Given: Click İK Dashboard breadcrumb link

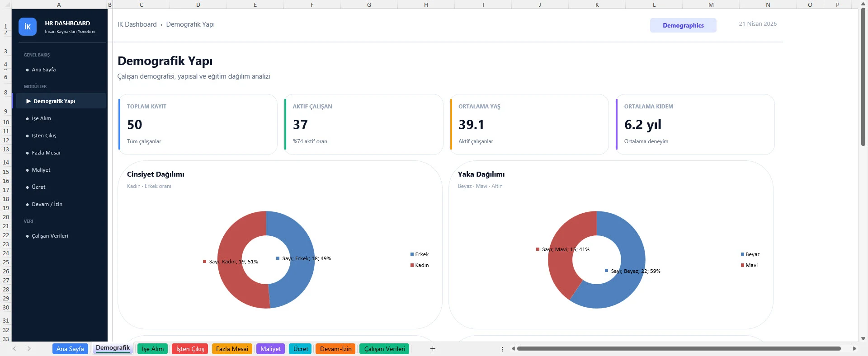Looking at the screenshot, I should pyautogui.click(x=137, y=24).
